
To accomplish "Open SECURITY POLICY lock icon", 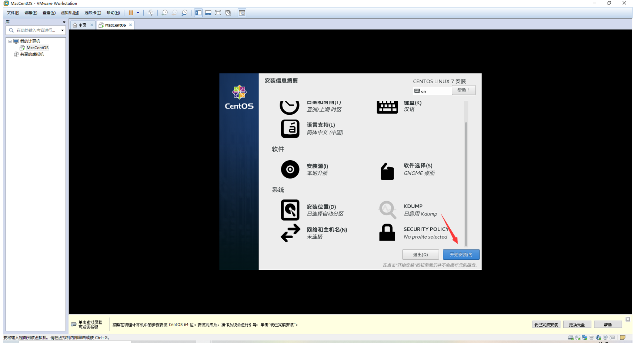I will (387, 232).
